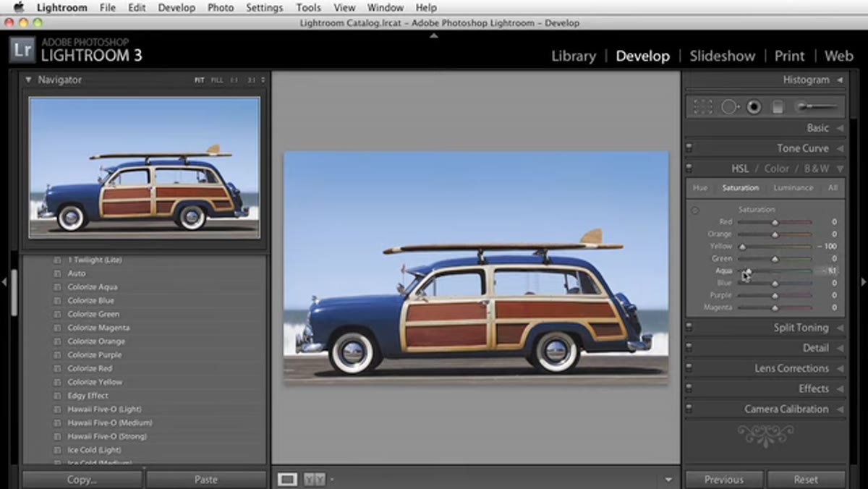Click the Navigator preview thumbnail
868x489 pixels.
pos(144,168)
